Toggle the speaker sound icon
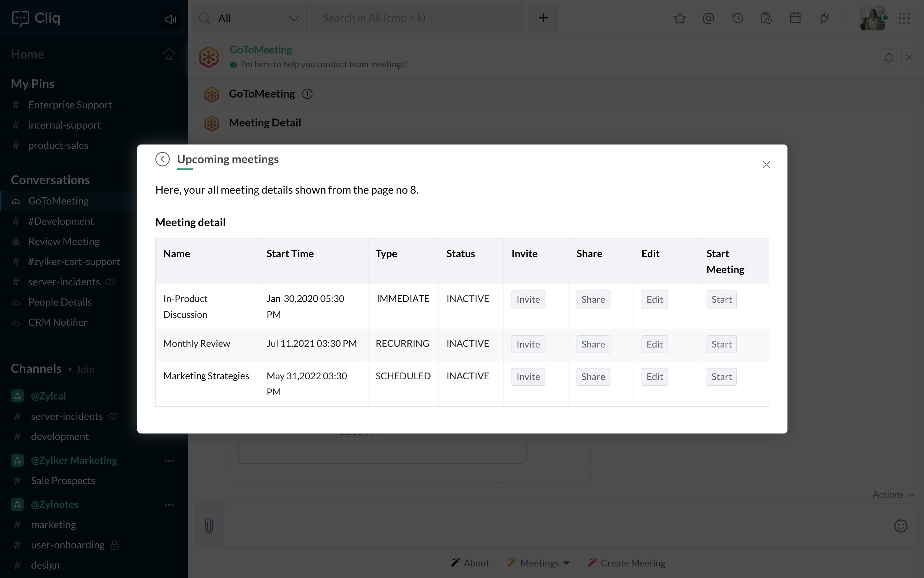 pos(170,19)
